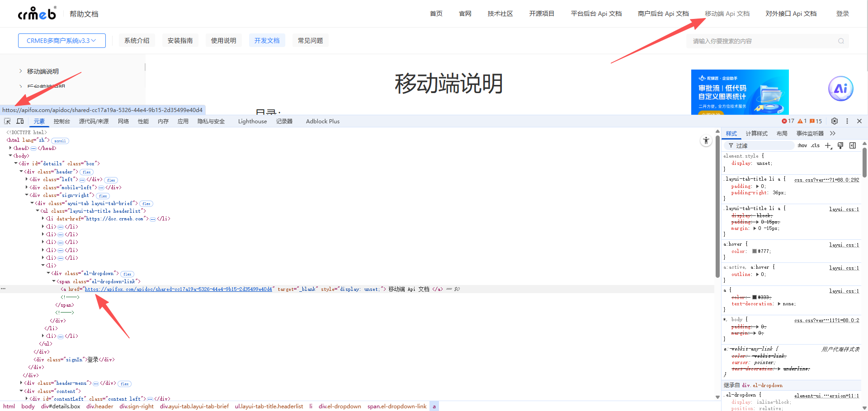Click the #777 color swatch in the a:hover rule
The height and width of the screenshot is (411, 868).
pos(754,251)
